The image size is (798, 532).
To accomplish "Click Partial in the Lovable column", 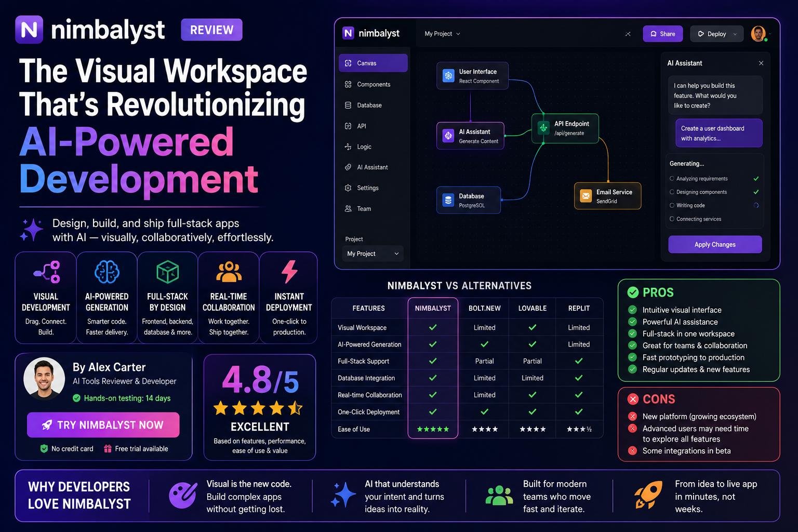I will click(x=533, y=361).
